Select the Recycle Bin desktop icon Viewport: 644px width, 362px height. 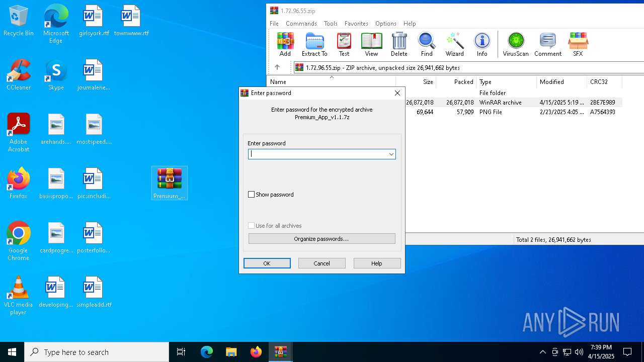click(19, 21)
